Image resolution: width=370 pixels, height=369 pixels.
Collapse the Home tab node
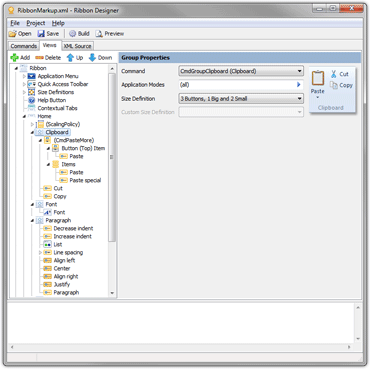coord(24,116)
